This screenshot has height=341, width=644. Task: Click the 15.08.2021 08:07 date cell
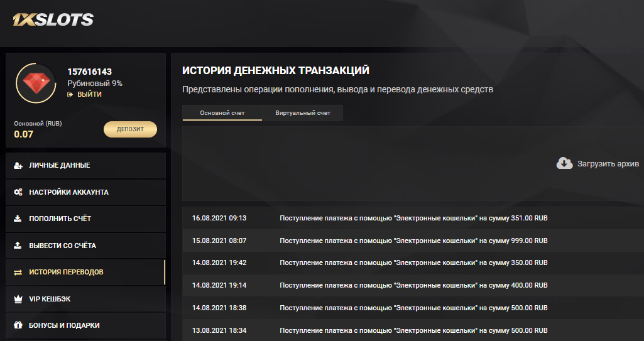tap(219, 241)
